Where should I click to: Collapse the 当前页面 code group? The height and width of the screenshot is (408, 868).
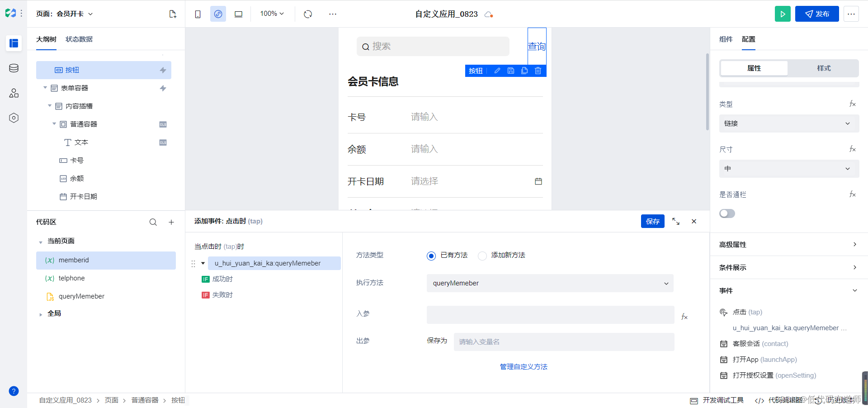coord(41,242)
